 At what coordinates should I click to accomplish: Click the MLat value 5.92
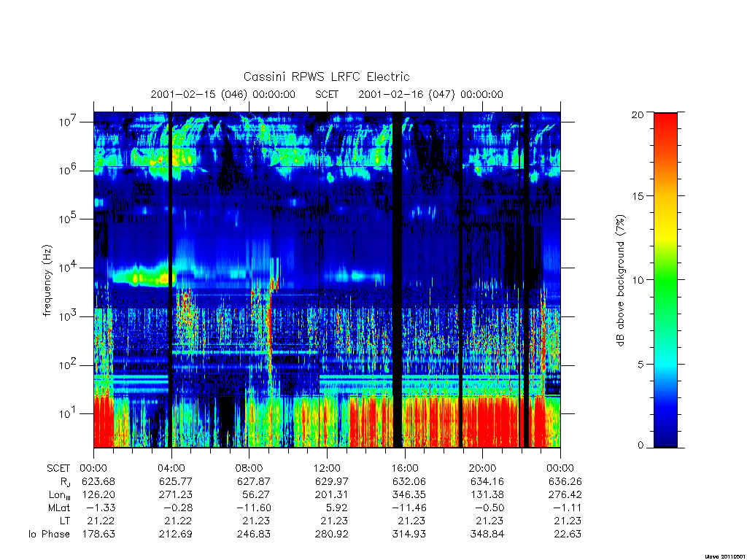coord(337,508)
